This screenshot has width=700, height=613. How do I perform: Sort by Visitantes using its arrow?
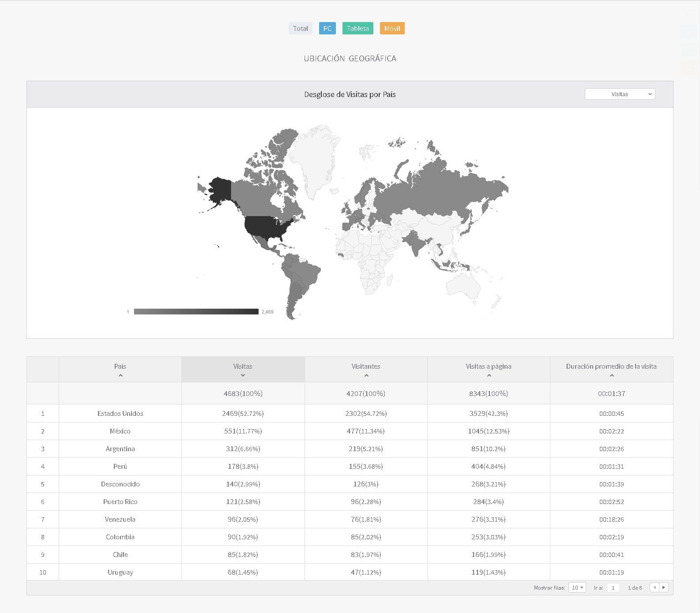366,375
